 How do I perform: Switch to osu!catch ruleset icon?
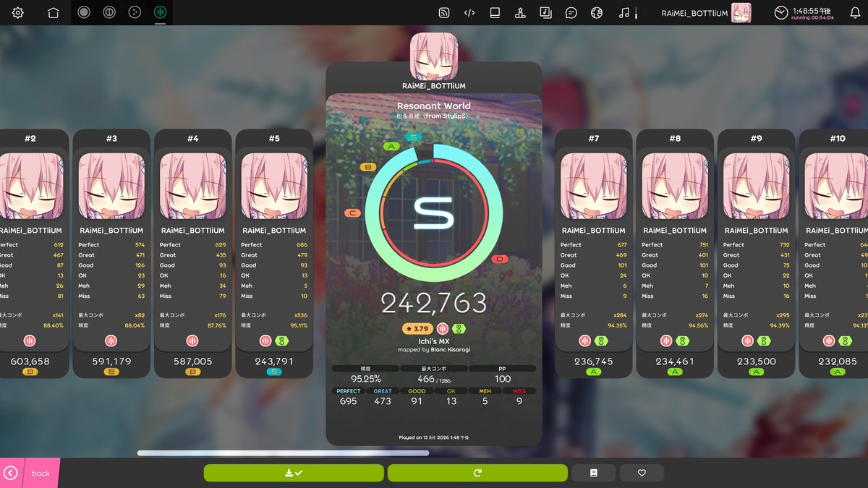click(134, 12)
